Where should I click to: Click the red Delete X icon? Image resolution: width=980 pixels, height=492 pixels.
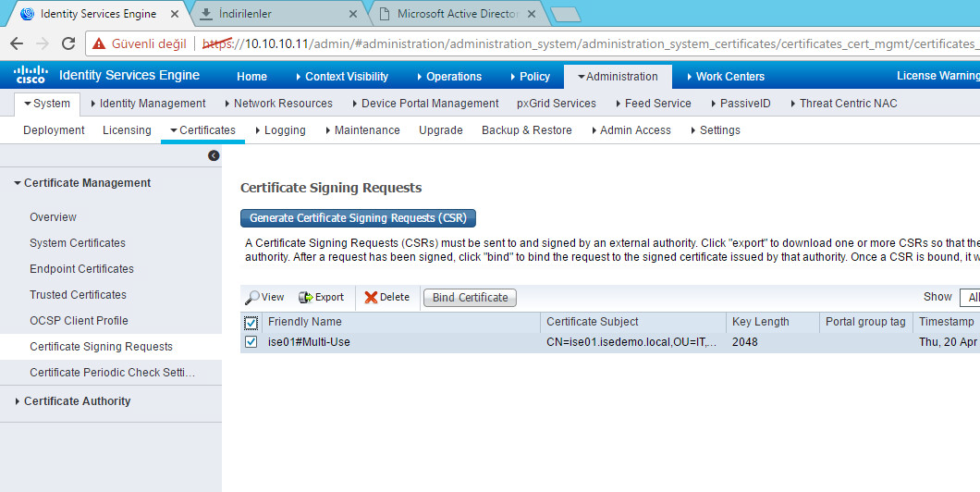[x=371, y=298]
